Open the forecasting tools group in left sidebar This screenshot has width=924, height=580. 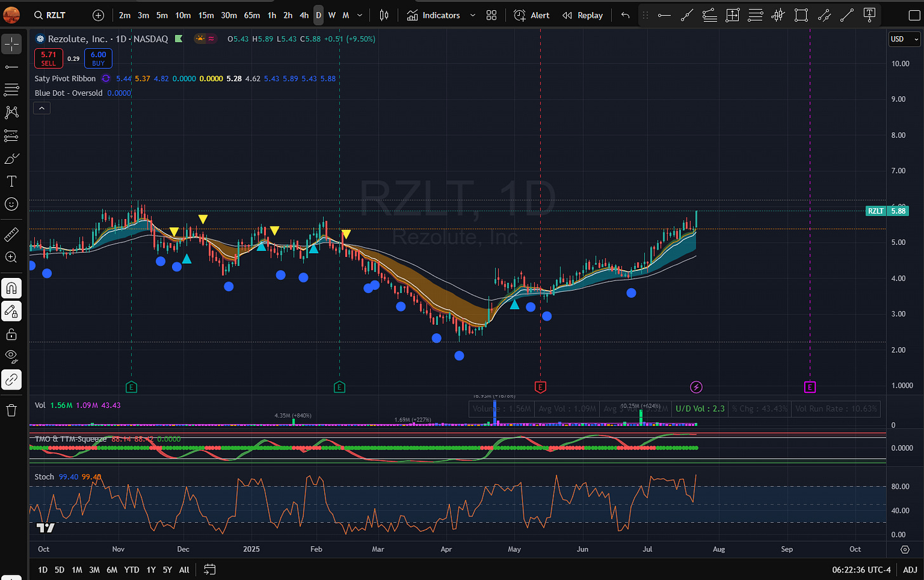click(11, 135)
